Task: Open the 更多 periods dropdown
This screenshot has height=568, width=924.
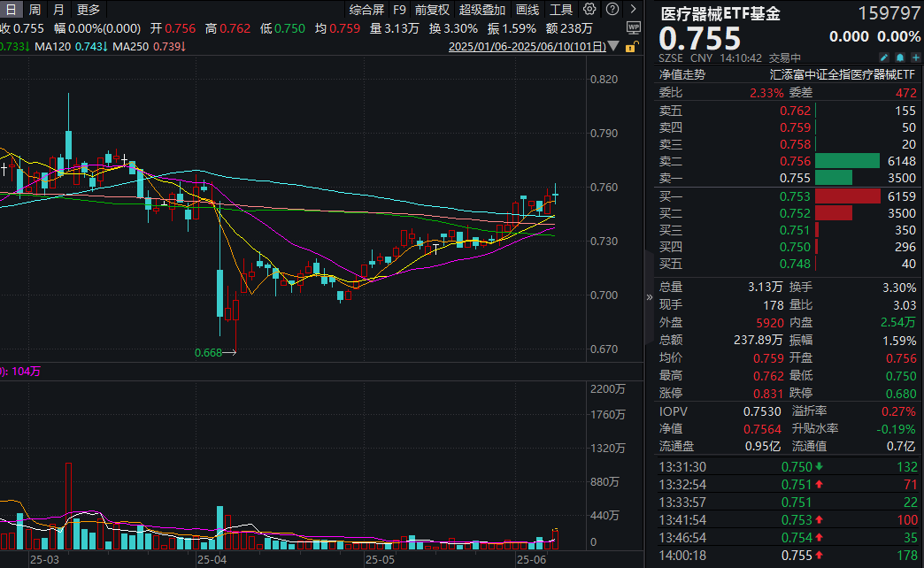Action: 89,10
